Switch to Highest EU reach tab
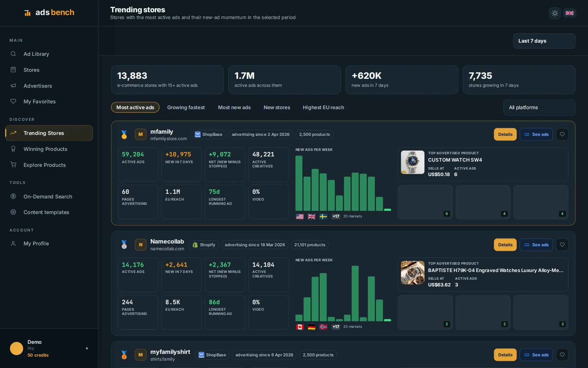The width and height of the screenshot is (588, 368). (323, 107)
